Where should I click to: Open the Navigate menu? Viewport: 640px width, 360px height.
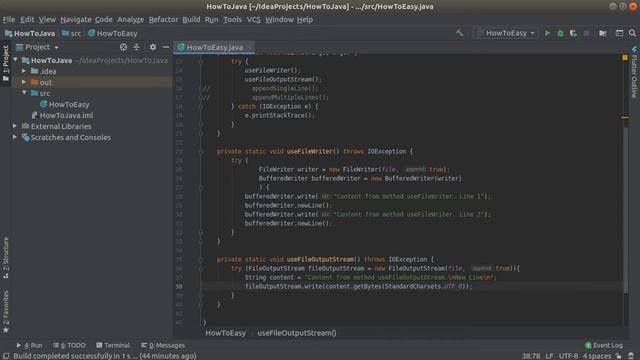pyautogui.click(x=76, y=19)
